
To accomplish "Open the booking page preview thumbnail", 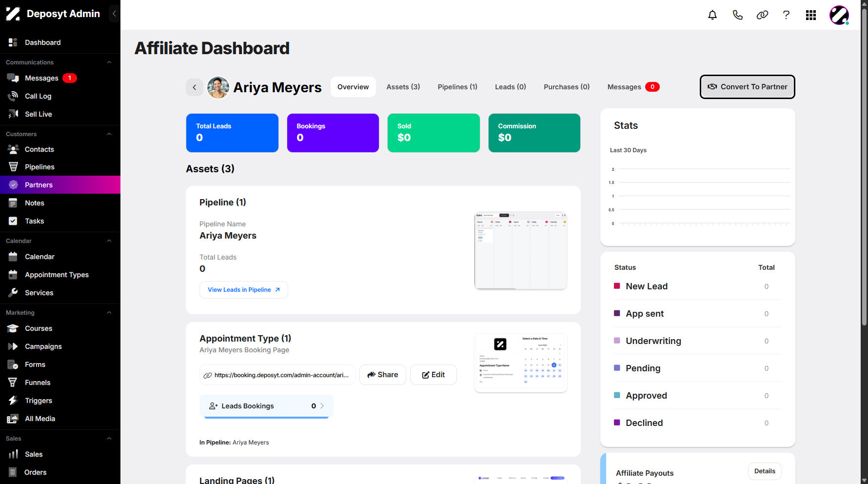I will coord(521,363).
